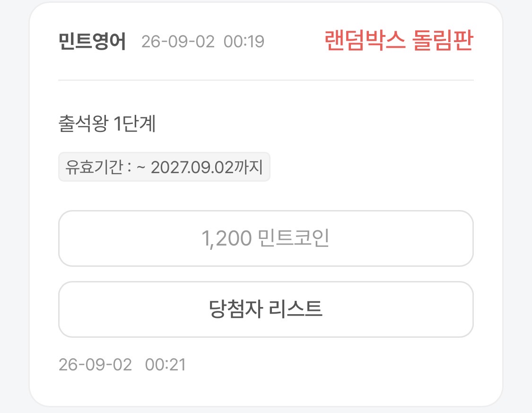Click the 00:19 time beside 민트영어
Viewport: 532px width, 413px height.
pyautogui.click(x=244, y=42)
